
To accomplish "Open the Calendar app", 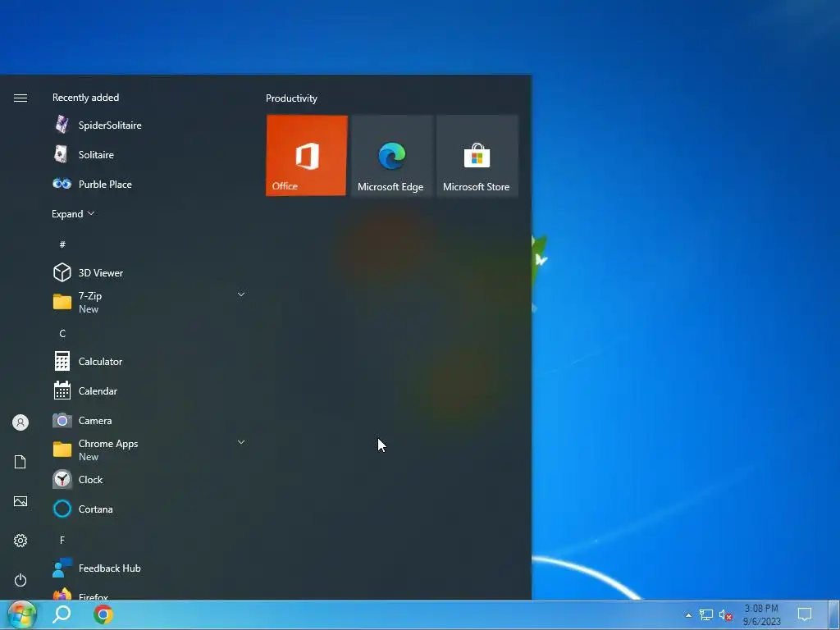I will (x=150, y=391).
